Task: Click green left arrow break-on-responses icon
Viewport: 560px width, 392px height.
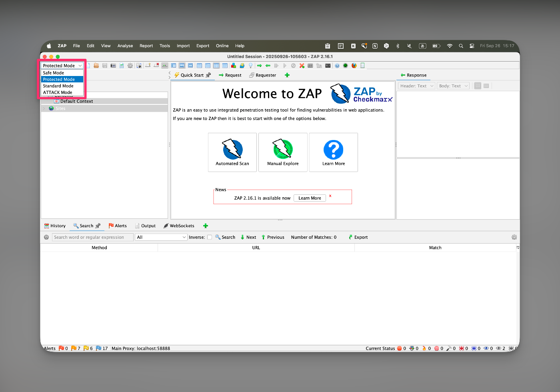Action: 268,66
